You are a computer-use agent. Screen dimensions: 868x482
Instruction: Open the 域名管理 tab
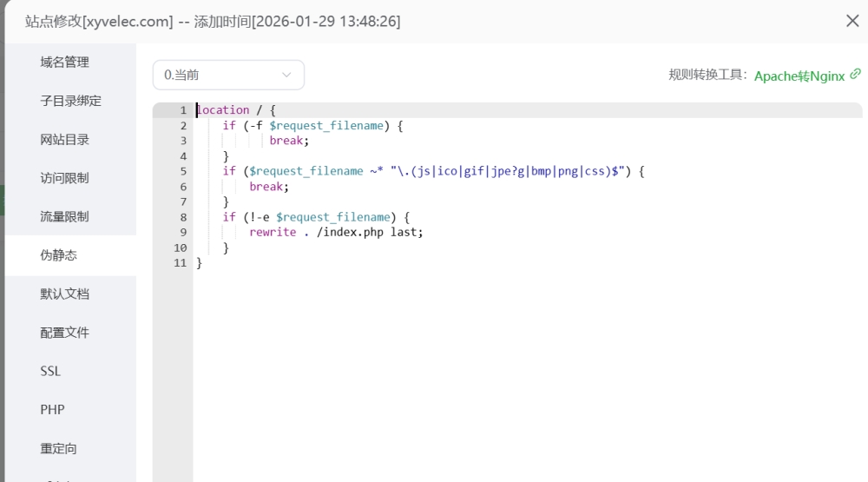tap(64, 63)
